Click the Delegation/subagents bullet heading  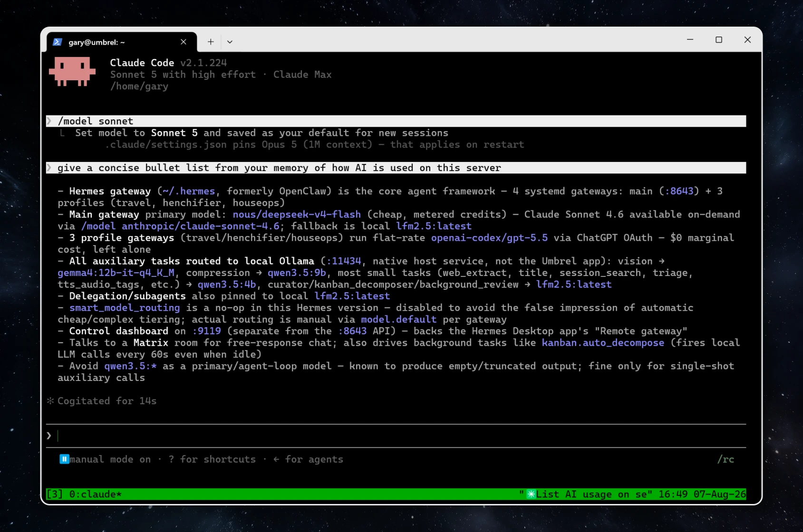click(127, 296)
